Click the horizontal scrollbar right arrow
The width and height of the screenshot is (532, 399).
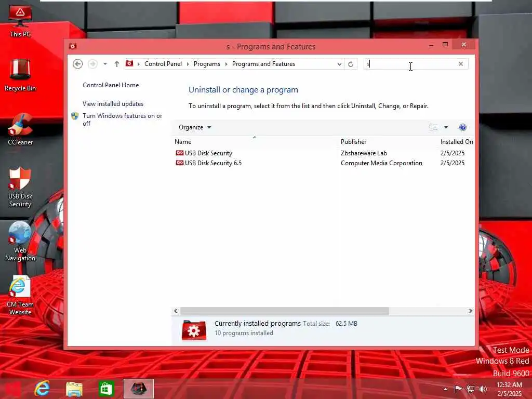(470, 311)
